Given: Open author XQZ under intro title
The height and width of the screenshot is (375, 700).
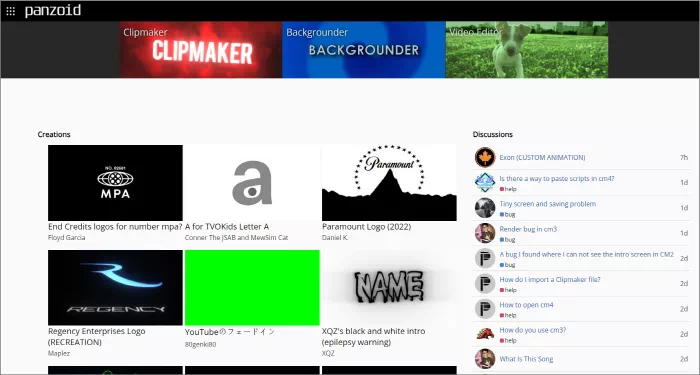Looking at the screenshot, I should [328, 353].
